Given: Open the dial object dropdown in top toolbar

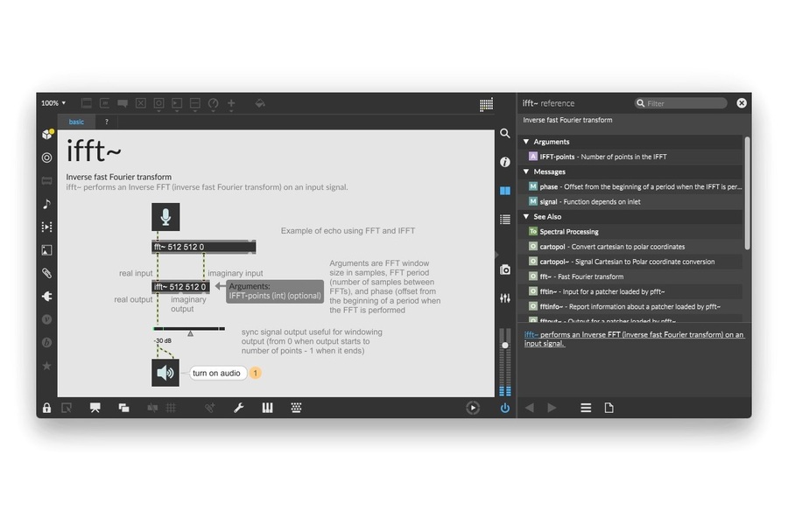Looking at the screenshot, I should pyautogui.click(x=213, y=104).
